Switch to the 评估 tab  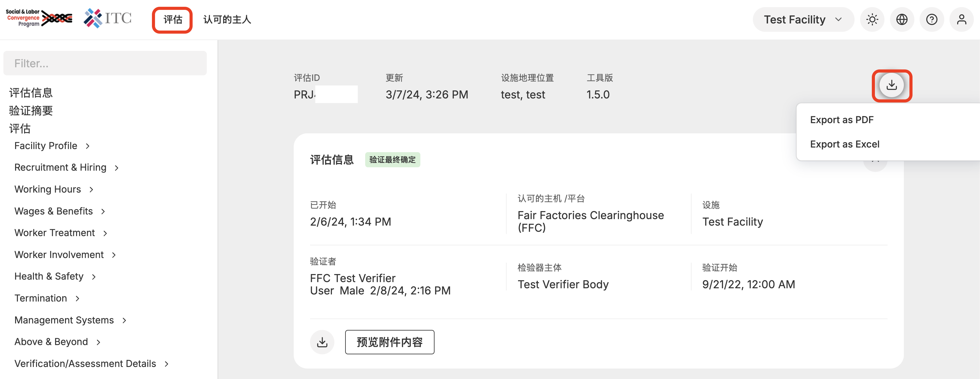click(172, 19)
